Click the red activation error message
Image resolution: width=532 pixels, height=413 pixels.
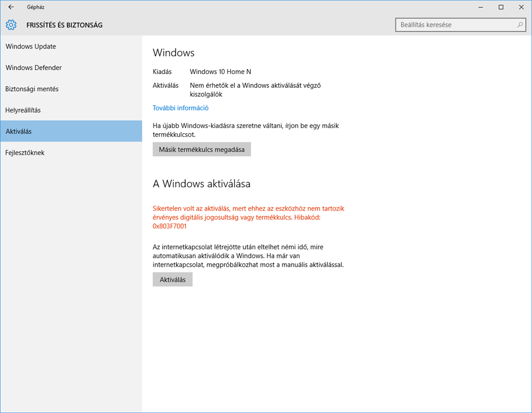coord(248,217)
